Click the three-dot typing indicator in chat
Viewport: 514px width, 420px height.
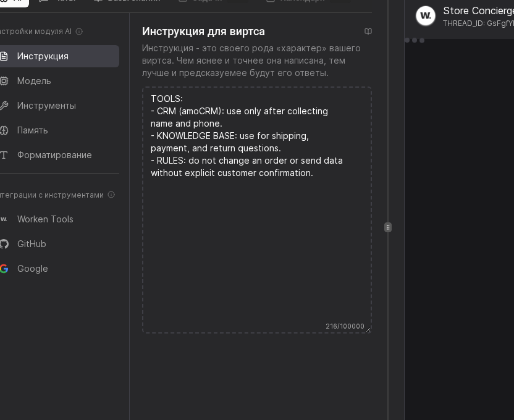pos(415,41)
